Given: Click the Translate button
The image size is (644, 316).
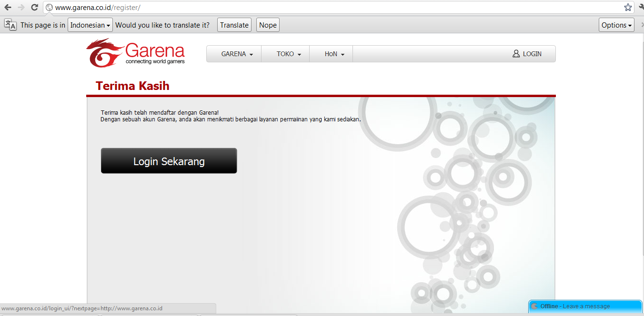Looking at the screenshot, I should coord(234,25).
